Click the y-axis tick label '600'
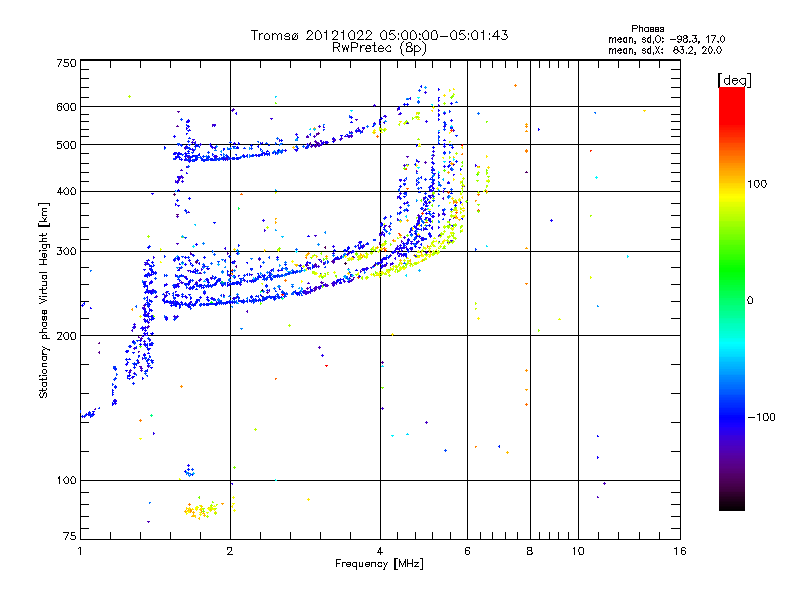The image size is (800, 600). (66, 107)
